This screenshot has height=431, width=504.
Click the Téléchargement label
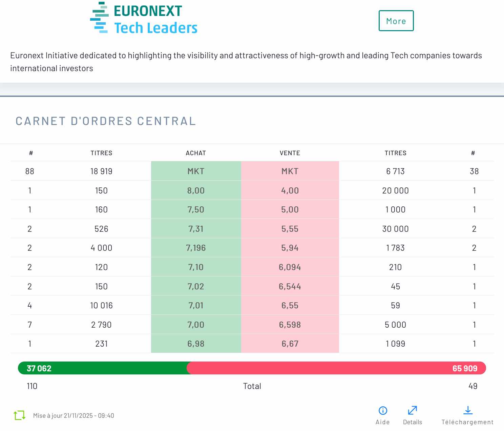pyautogui.click(x=467, y=422)
